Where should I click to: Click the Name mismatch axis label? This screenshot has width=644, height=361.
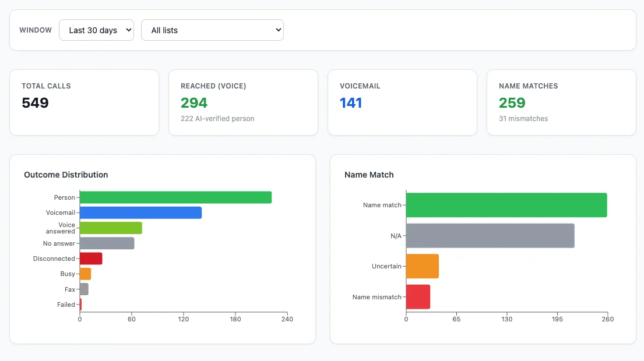(376, 297)
